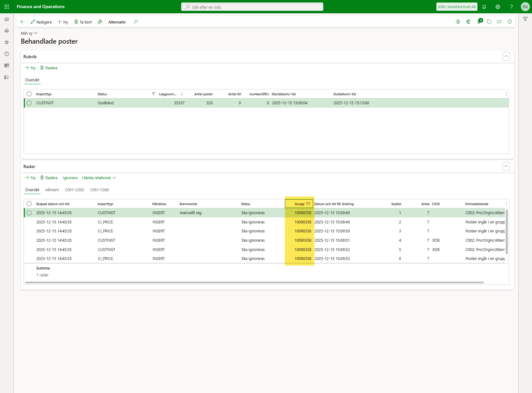
Task: Open Recent clock icon in sidebar
Action: [7, 54]
